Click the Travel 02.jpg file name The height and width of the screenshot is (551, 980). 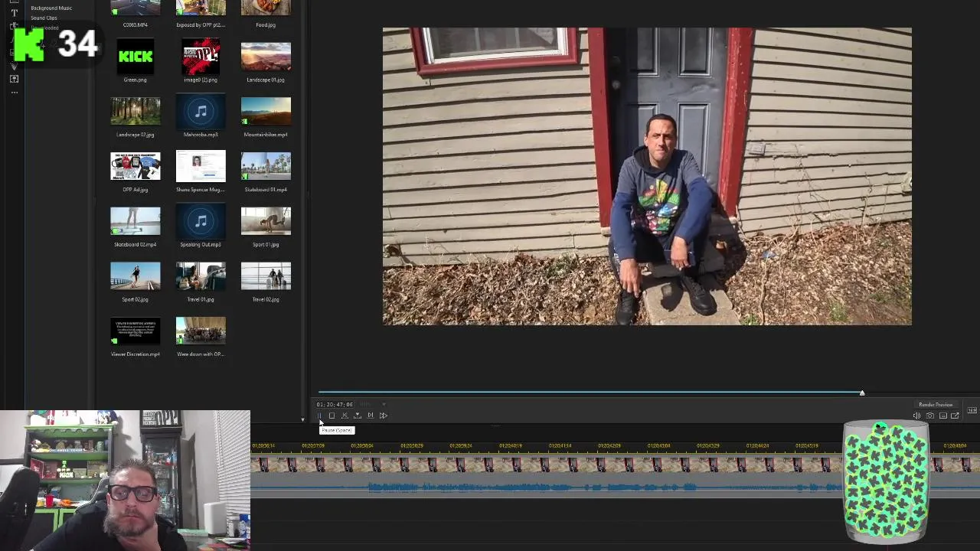click(x=266, y=299)
